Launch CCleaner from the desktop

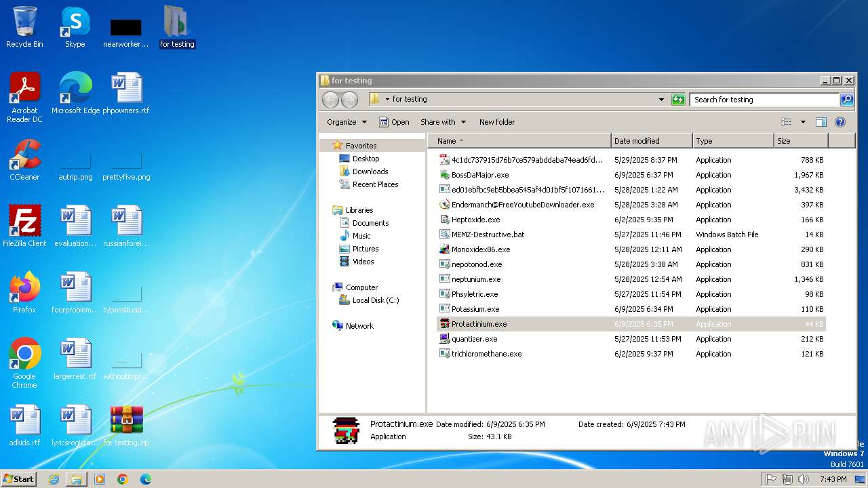(x=24, y=161)
